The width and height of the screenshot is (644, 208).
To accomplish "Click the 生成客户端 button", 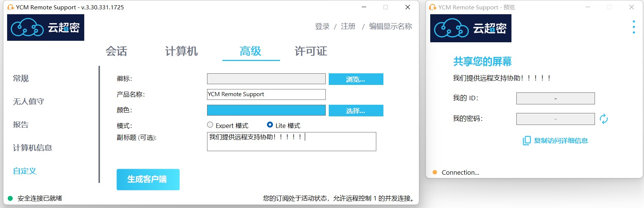I will point(148,180).
